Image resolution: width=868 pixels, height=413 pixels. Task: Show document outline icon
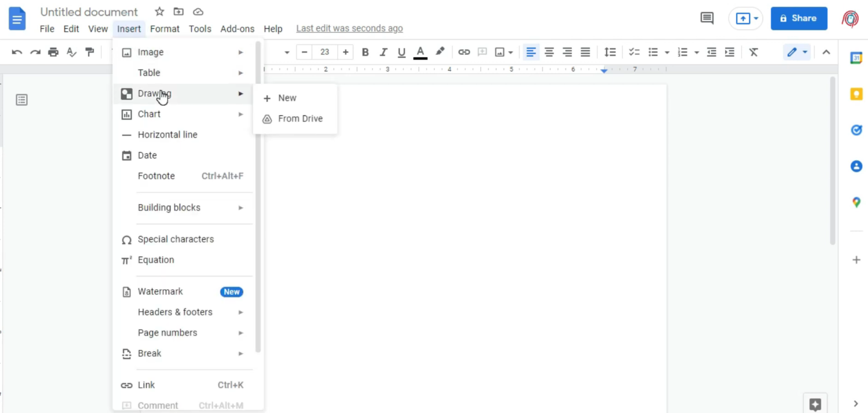[22, 100]
